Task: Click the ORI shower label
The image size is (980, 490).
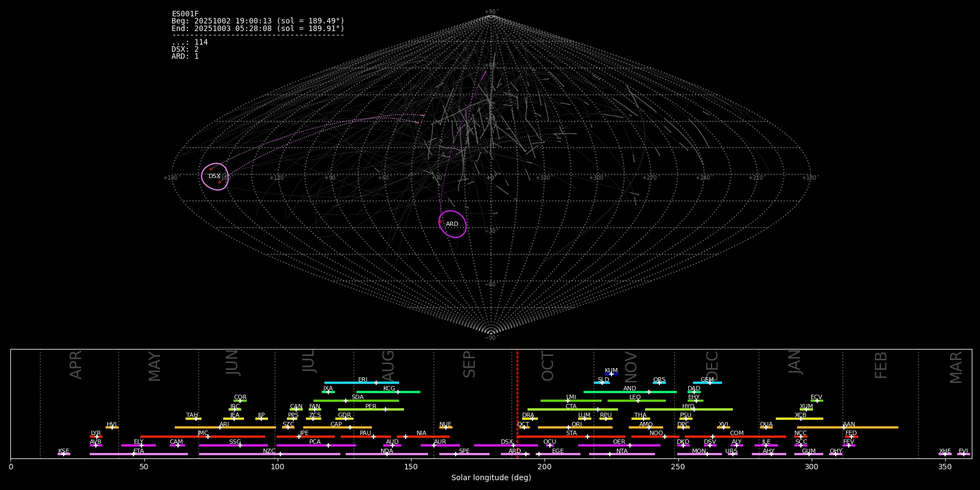Action: point(577,425)
